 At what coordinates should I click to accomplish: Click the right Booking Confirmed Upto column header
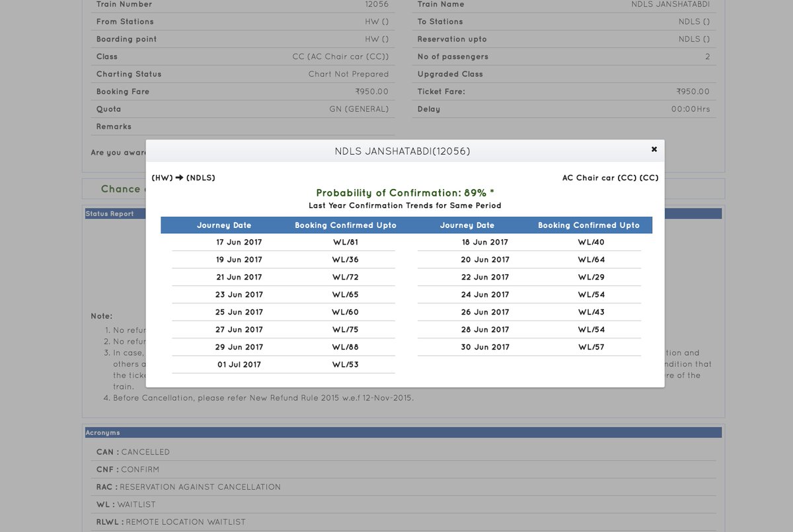point(589,225)
